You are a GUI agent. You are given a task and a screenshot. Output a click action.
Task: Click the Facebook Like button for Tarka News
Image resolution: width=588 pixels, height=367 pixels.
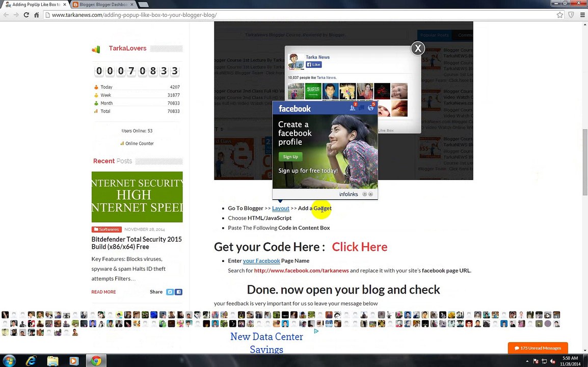(x=314, y=65)
